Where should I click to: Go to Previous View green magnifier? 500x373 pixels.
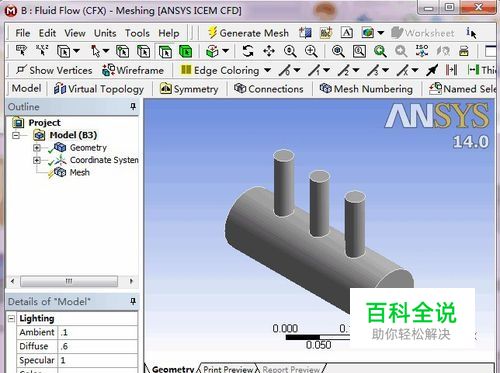click(380, 51)
